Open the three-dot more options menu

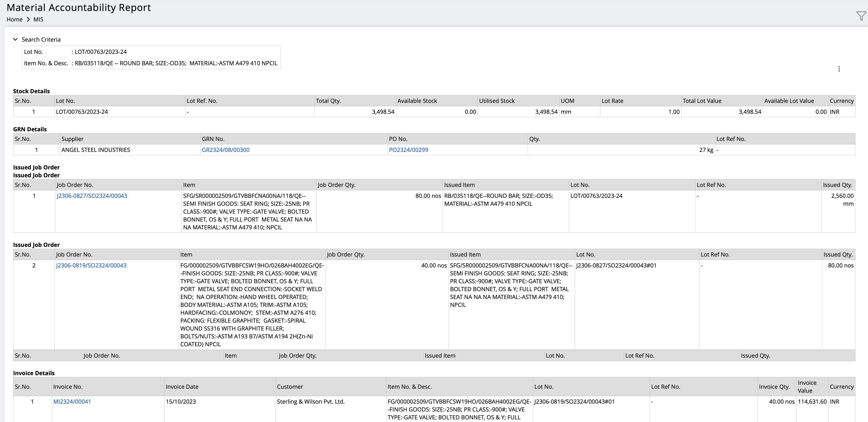point(839,69)
